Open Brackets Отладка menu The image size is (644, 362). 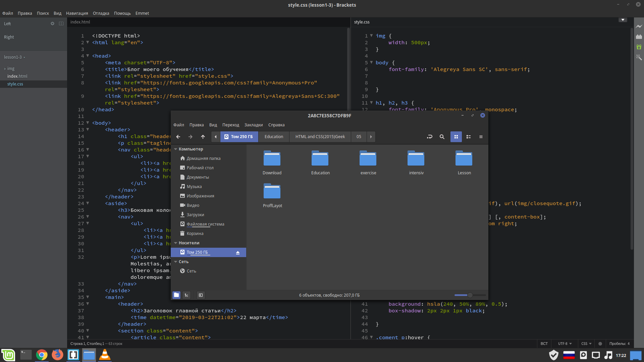101,13
